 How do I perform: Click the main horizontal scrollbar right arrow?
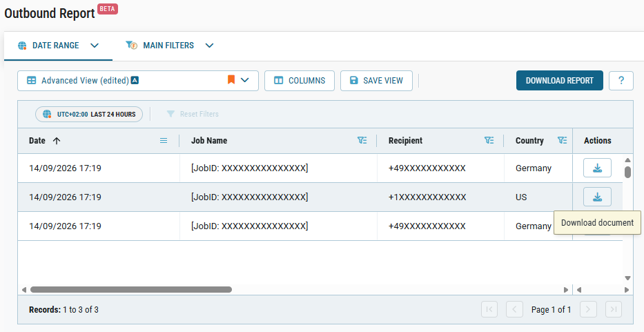click(x=566, y=290)
